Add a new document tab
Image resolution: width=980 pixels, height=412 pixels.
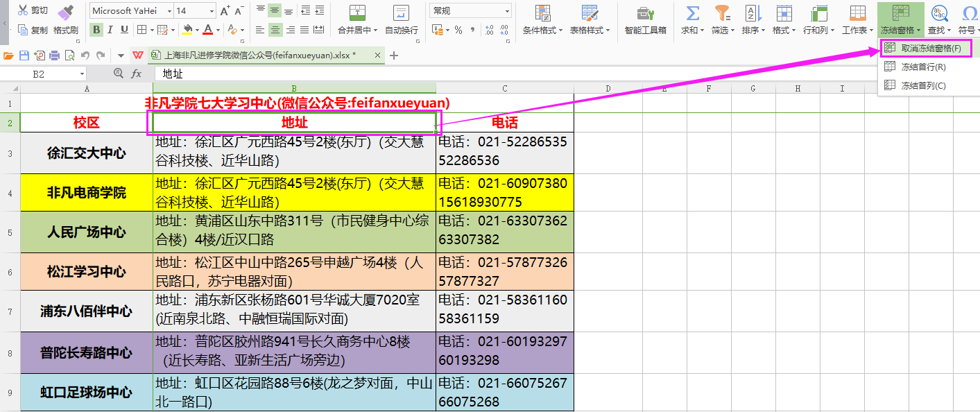[x=394, y=55]
